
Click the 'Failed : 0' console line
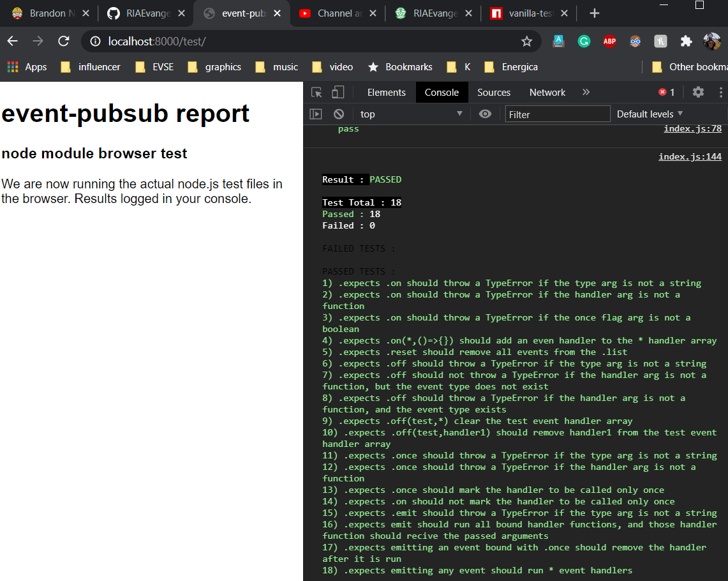coord(348,226)
